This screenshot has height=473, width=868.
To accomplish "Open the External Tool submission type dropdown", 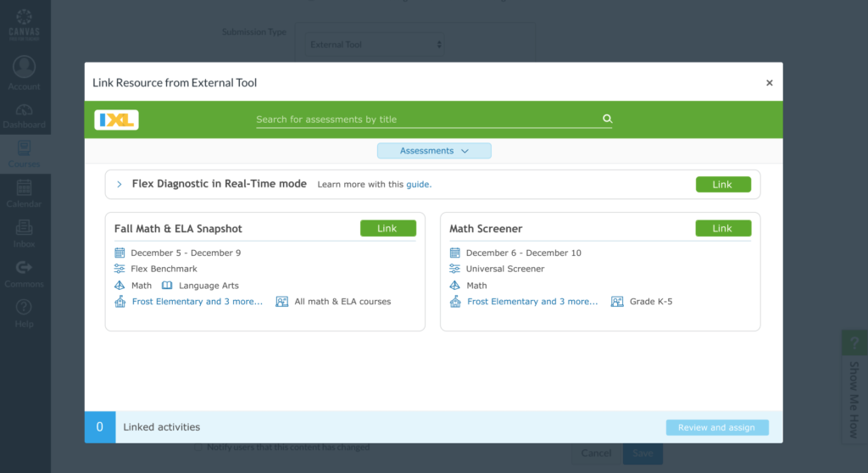I will coord(375,44).
